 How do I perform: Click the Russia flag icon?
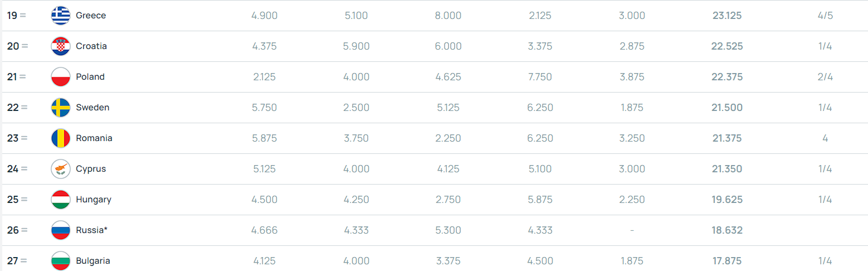[60, 230]
